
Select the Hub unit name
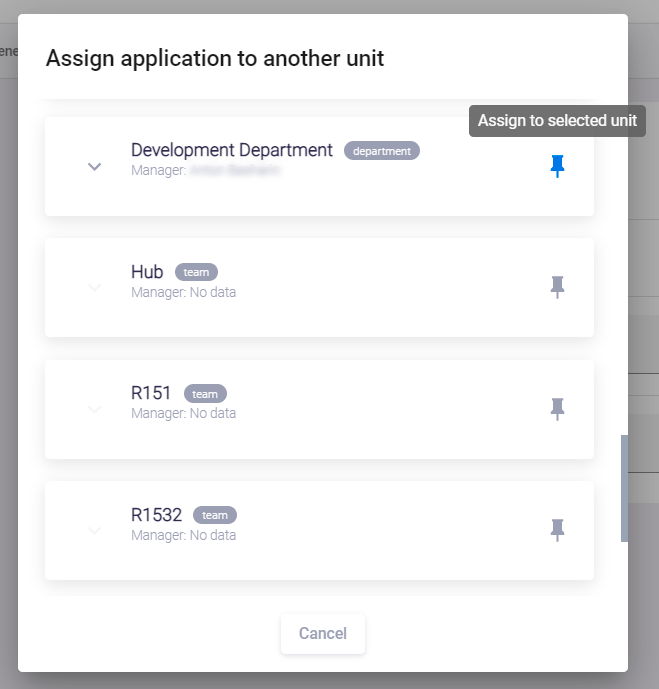pyautogui.click(x=147, y=272)
